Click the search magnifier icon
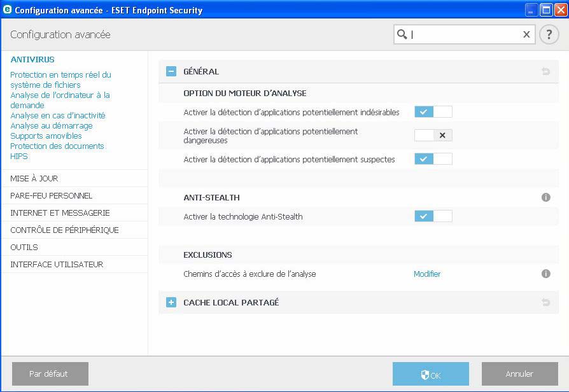This screenshot has height=392, width=569. coord(402,34)
